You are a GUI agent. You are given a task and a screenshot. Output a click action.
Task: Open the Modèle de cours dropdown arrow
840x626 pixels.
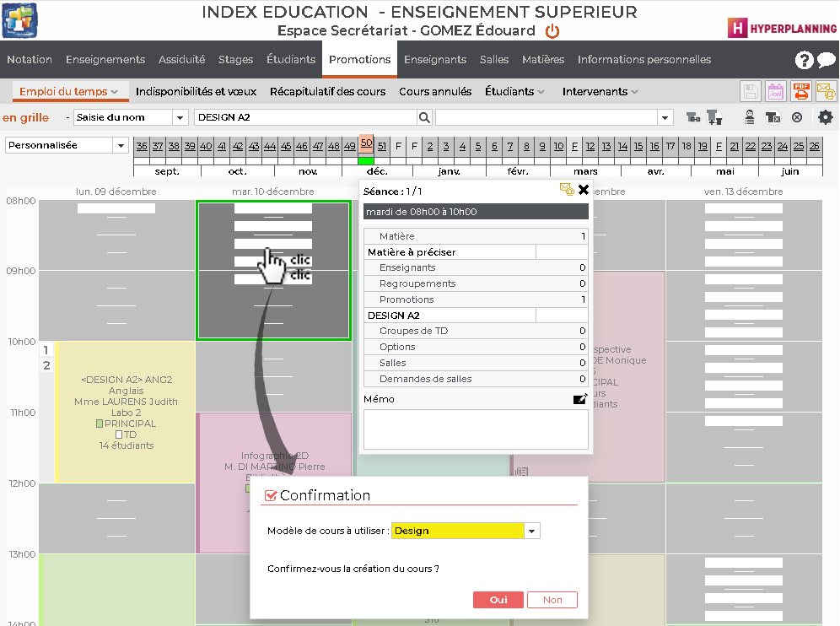coord(532,531)
